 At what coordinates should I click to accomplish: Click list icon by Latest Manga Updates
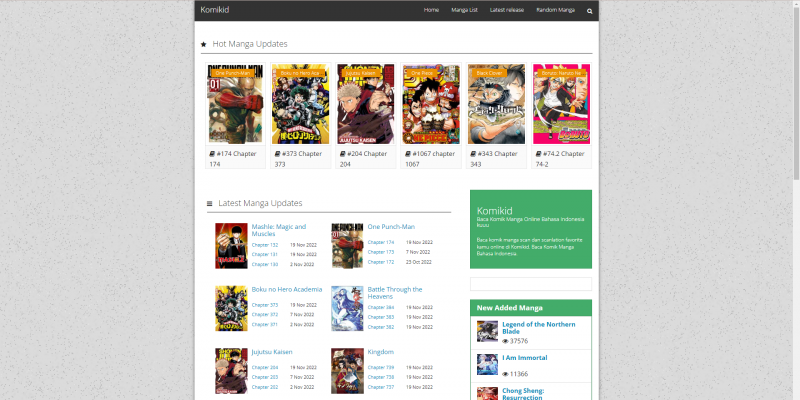tap(209, 204)
